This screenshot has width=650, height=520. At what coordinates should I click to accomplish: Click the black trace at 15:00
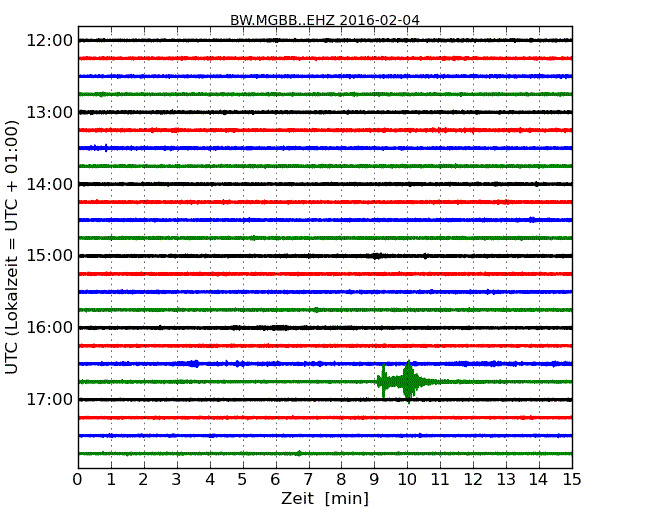click(x=325, y=256)
